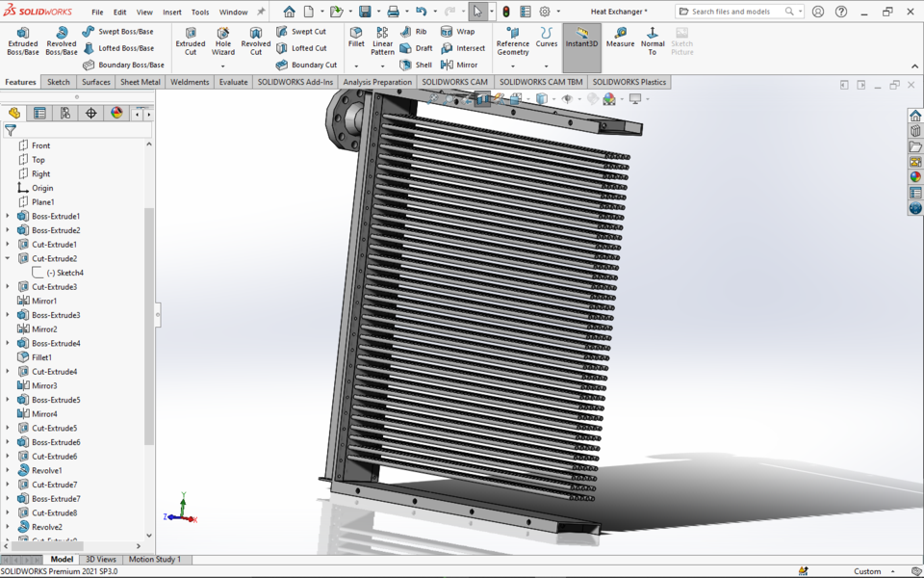Open Appearances, Scenes and Decals task pane
Screen dimensions: 924x578
[914, 177]
